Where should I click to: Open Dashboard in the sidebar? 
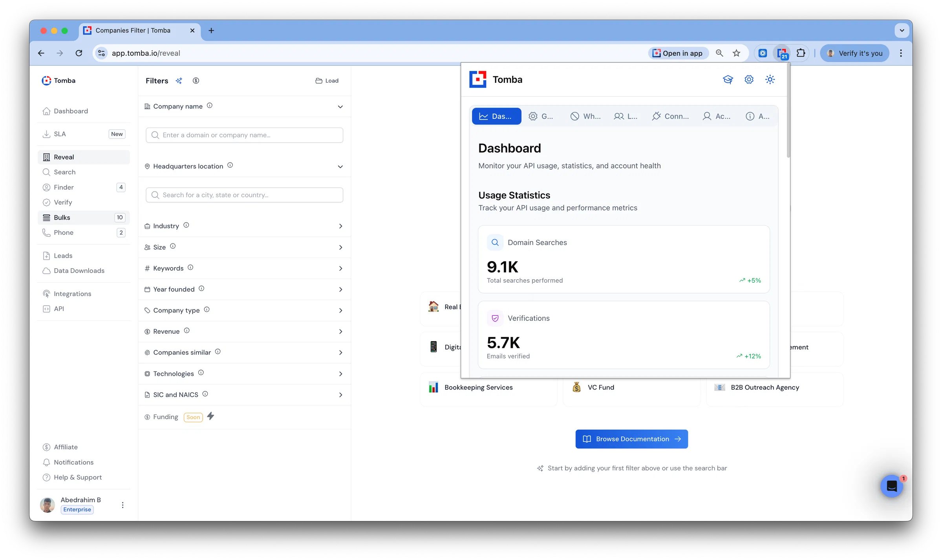84,111
